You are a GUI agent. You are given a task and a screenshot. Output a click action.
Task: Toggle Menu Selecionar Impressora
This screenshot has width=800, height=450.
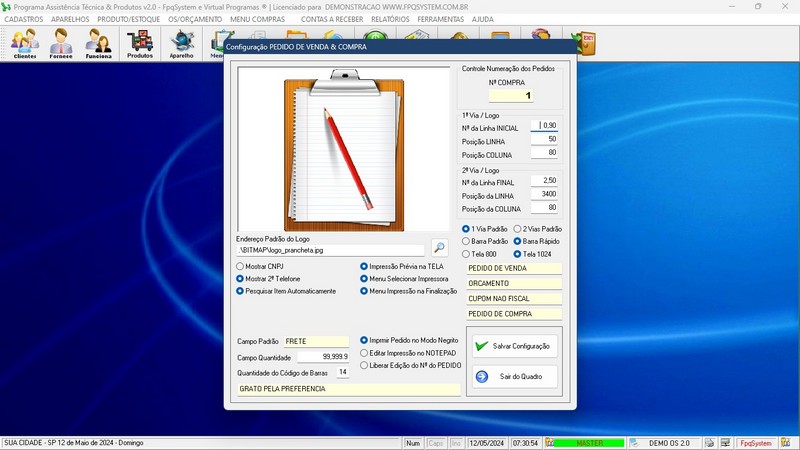point(404,279)
